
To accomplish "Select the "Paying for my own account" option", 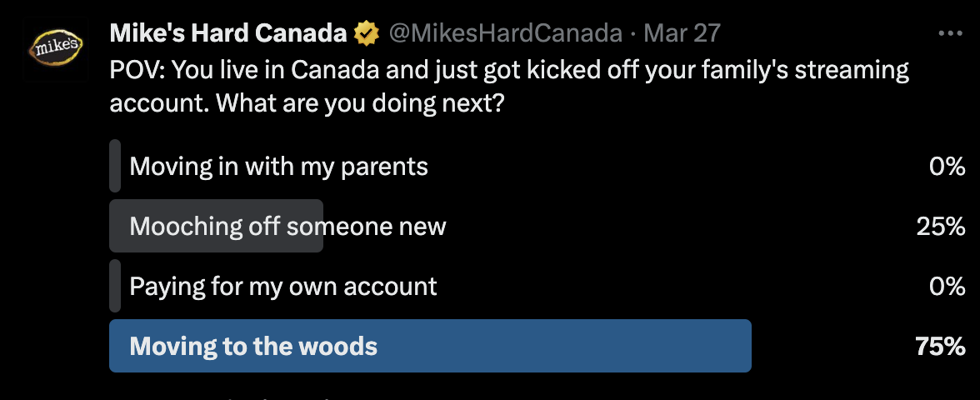I will 283,287.
